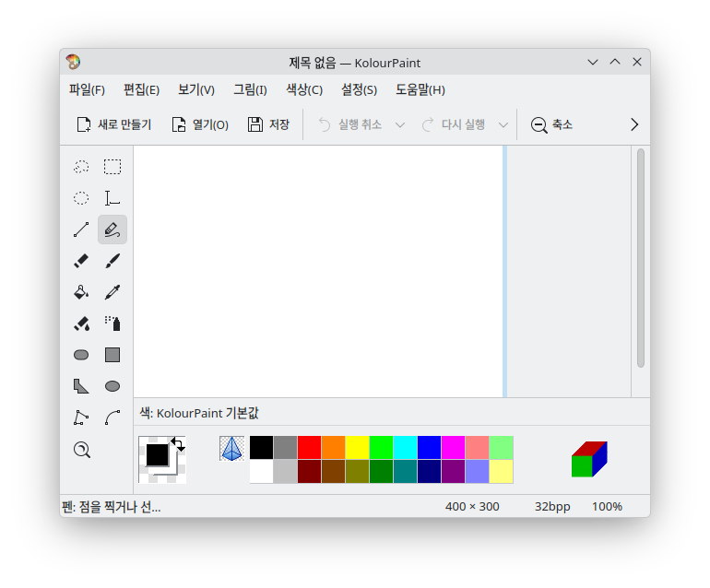Choose the black color swatch
This screenshot has width=710, height=588.
pyautogui.click(x=261, y=448)
